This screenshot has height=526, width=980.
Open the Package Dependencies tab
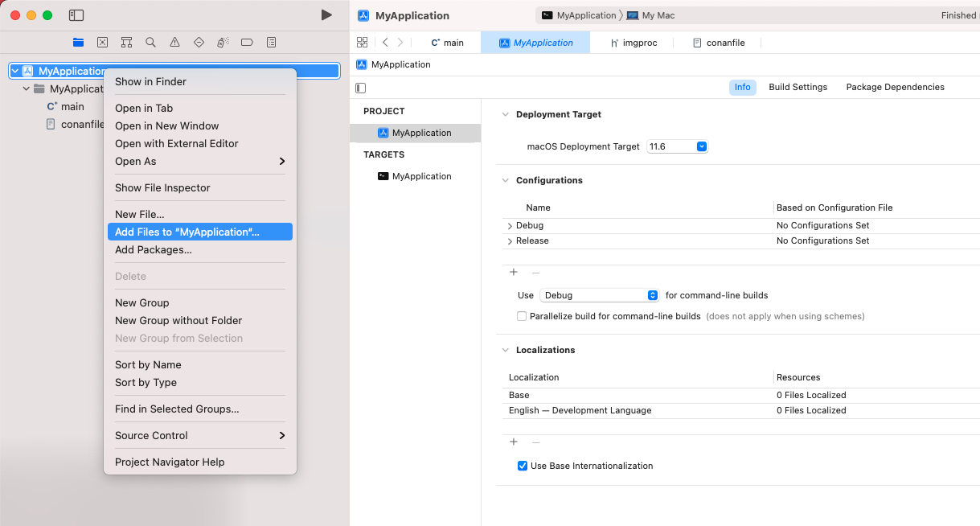(x=895, y=87)
